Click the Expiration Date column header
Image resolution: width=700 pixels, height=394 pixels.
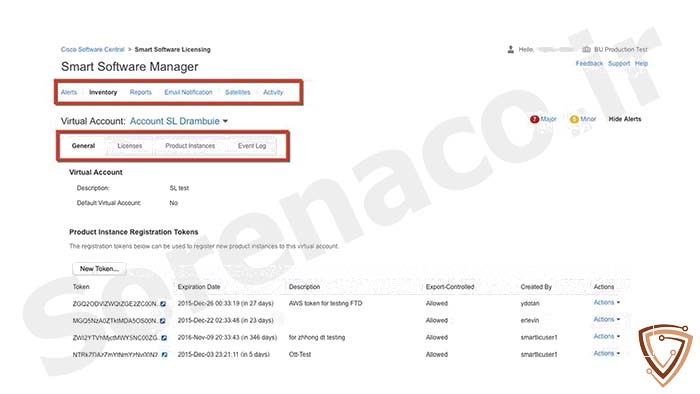[199, 287]
